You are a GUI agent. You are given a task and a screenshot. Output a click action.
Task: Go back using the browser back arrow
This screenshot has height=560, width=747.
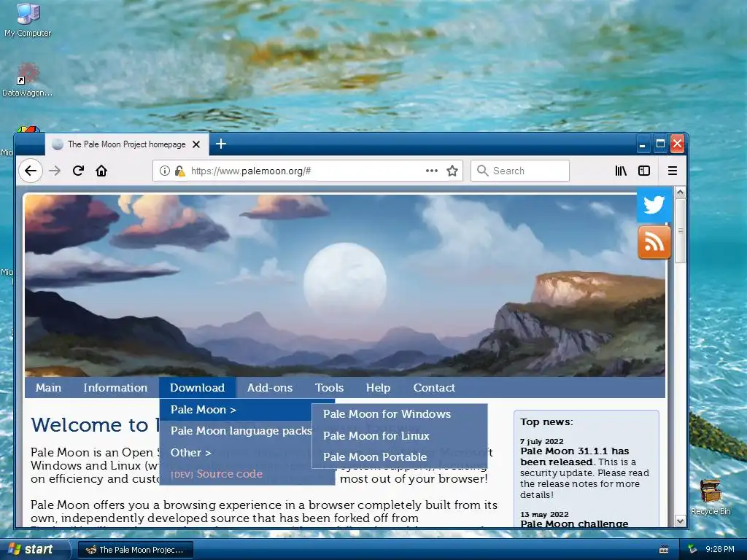point(31,171)
